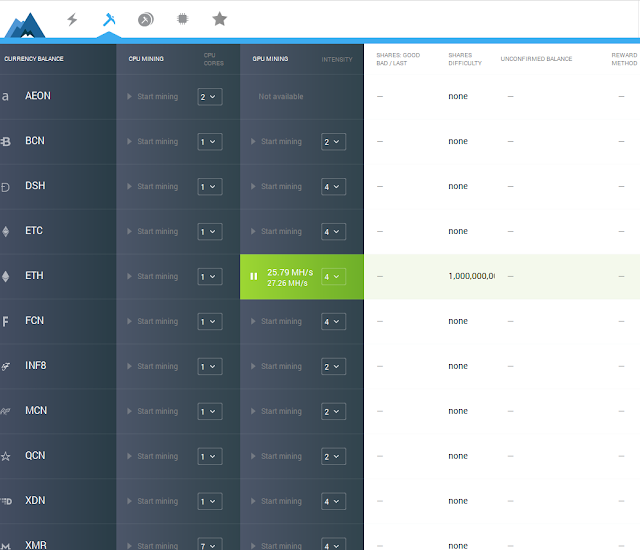The image size is (640, 550).
Task: Click the AEON currency name
Action: [38, 96]
